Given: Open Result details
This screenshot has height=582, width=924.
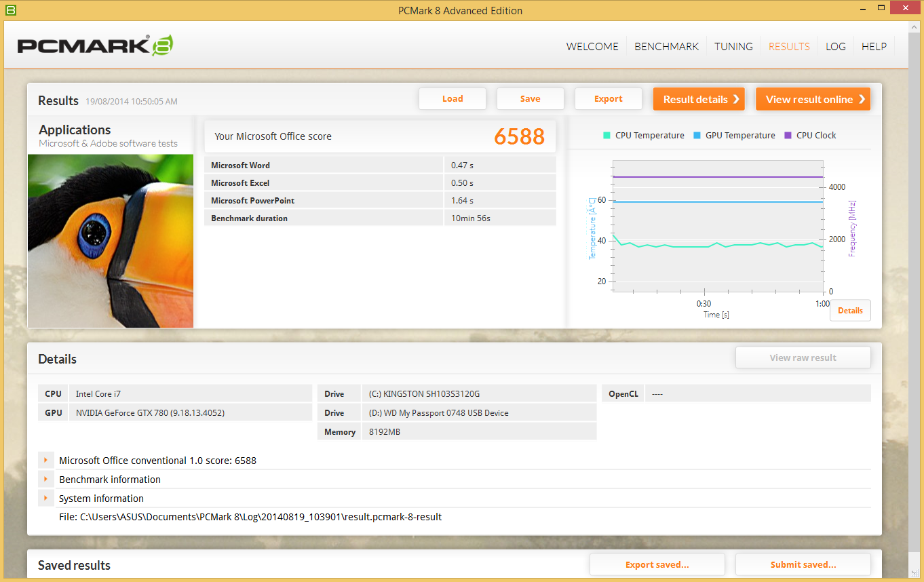Looking at the screenshot, I should tap(699, 99).
